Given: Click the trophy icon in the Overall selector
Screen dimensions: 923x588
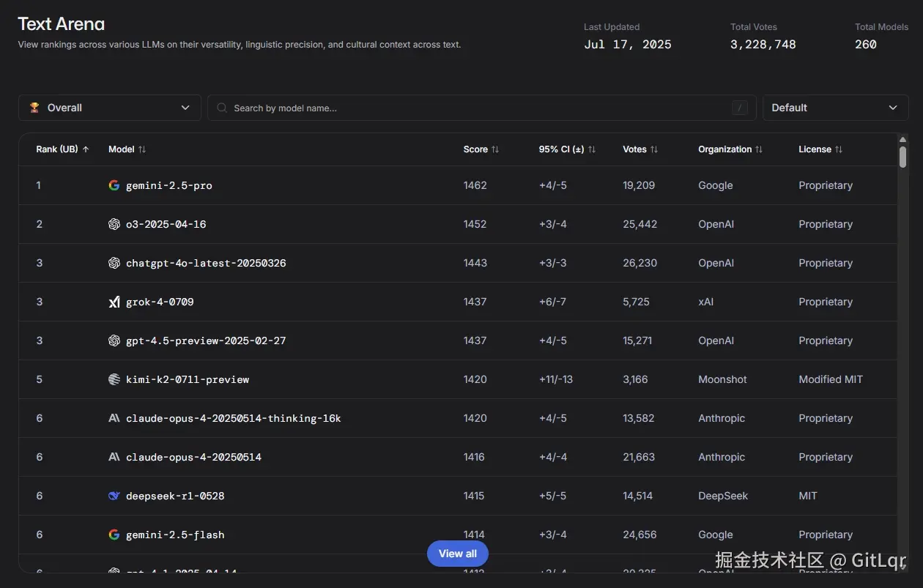Looking at the screenshot, I should [34, 108].
